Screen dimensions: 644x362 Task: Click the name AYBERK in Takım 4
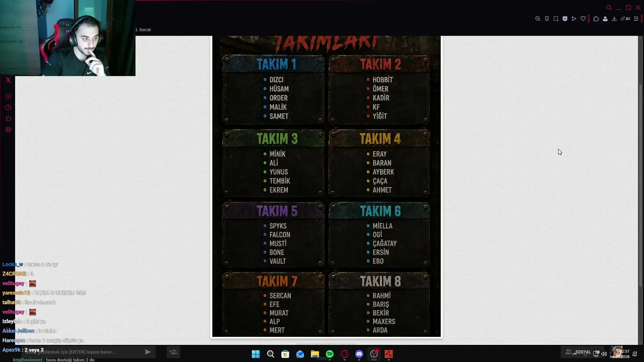coord(383,172)
